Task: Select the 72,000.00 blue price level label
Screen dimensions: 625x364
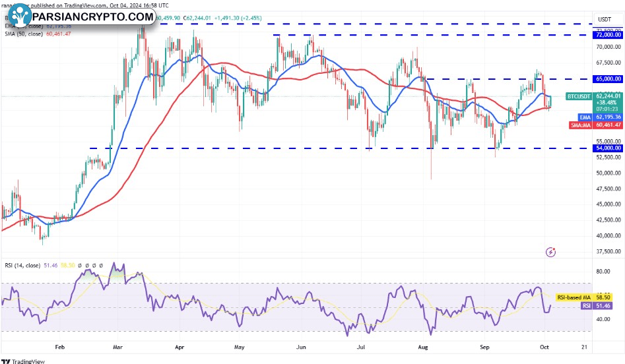Action: coord(608,35)
